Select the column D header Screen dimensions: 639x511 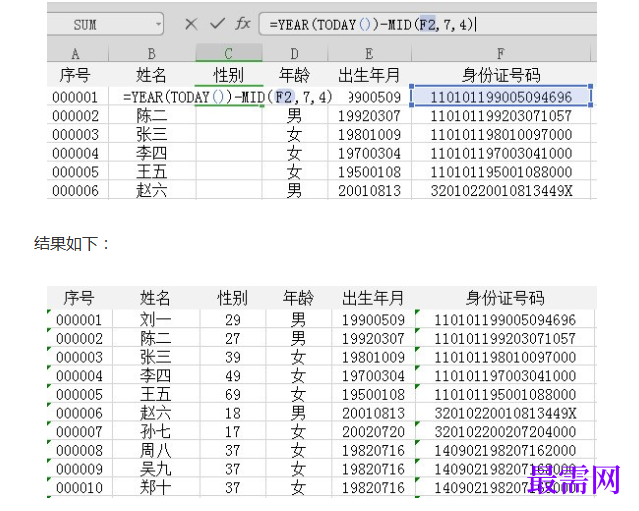(294, 54)
